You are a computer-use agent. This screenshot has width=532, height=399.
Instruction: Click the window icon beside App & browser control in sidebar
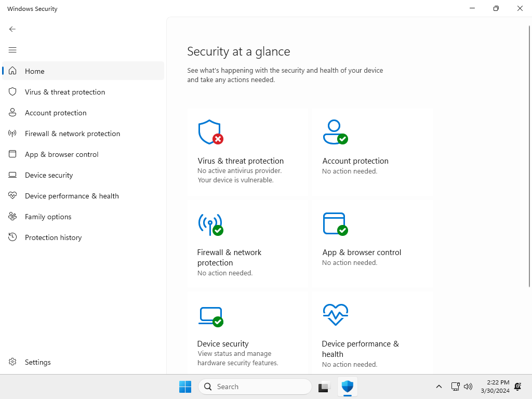pyautogui.click(x=12, y=154)
